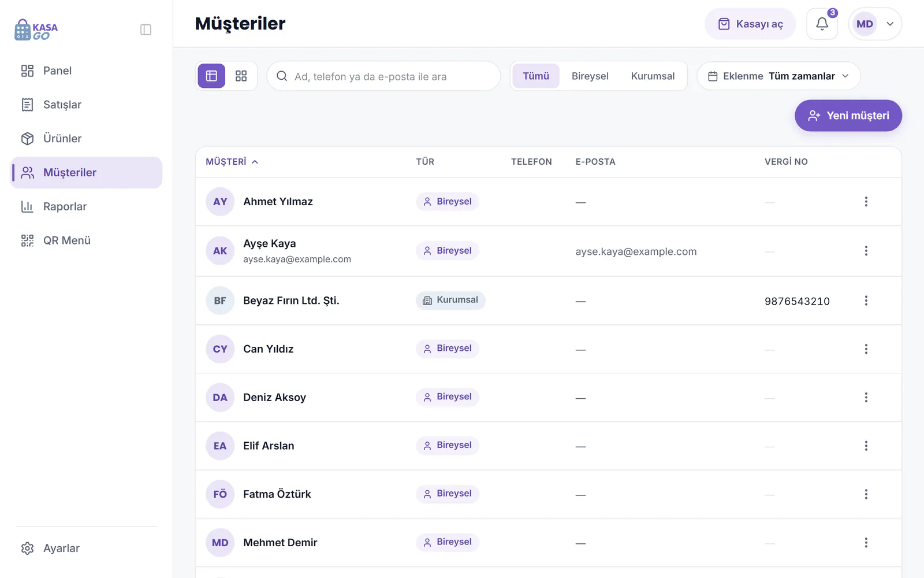Open Ayarlar settings
This screenshot has width=924, height=578.
click(87, 548)
